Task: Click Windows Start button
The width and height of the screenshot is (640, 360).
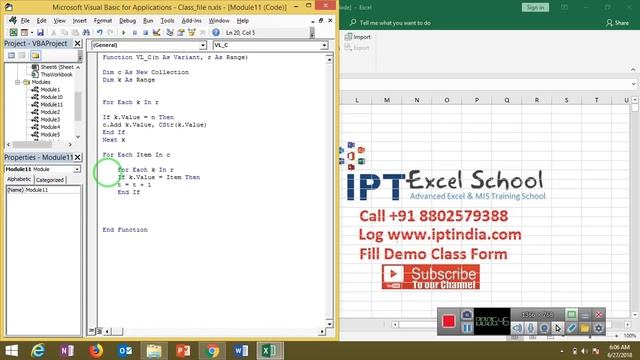Action: 11,351
